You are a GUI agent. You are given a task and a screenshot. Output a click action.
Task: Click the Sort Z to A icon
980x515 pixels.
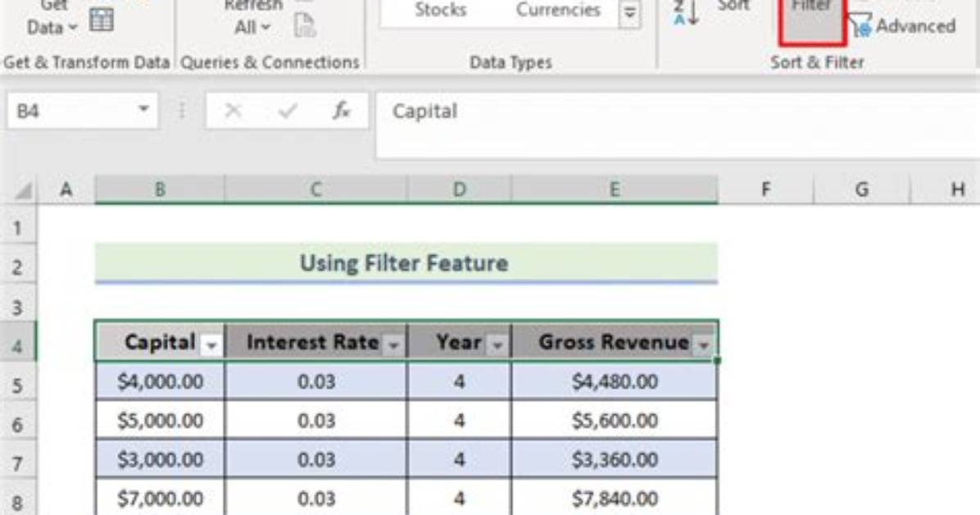(686, 13)
